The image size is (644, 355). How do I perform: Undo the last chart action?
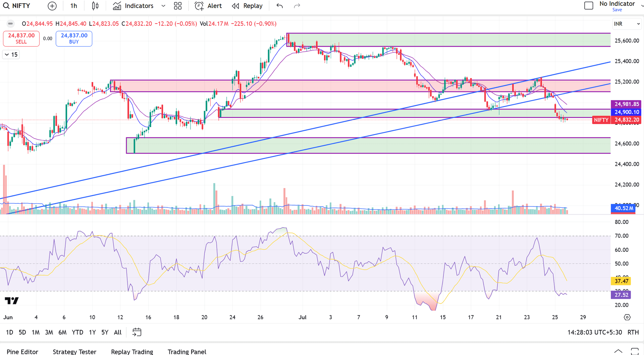[x=280, y=6]
